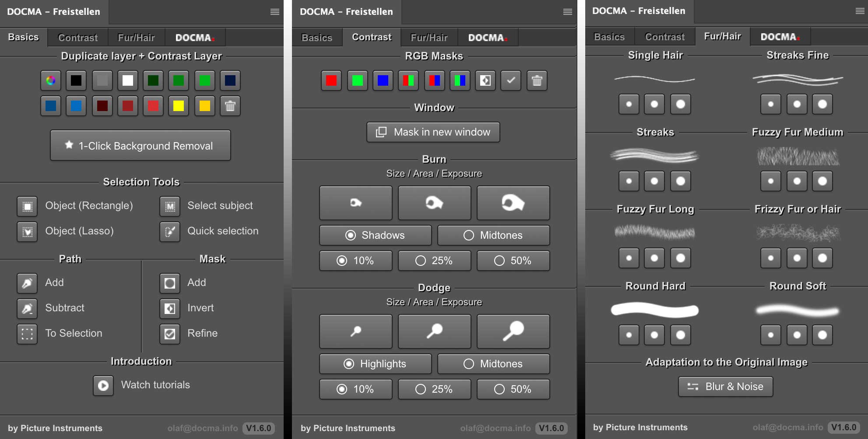868x439 pixels.
Task: Delete contrast layer using trash icon in Basics panel
Action: point(230,106)
